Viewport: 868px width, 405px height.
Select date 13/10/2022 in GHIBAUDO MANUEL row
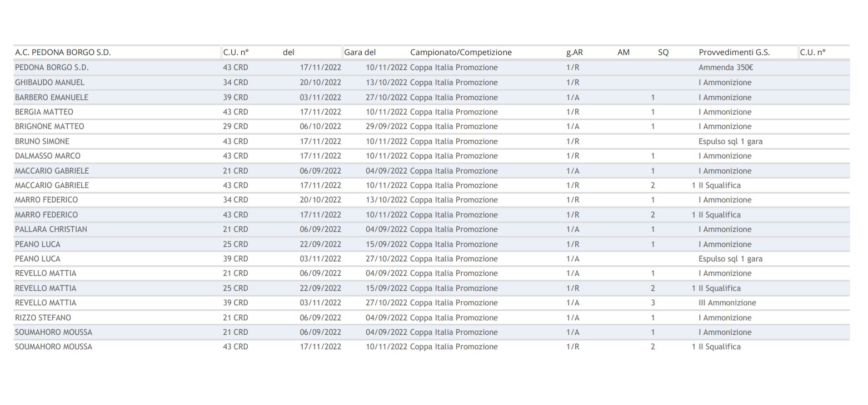click(x=387, y=82)
